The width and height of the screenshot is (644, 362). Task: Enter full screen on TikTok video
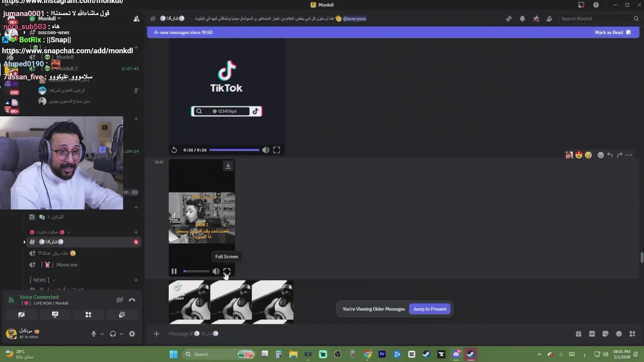coord(277,150)
